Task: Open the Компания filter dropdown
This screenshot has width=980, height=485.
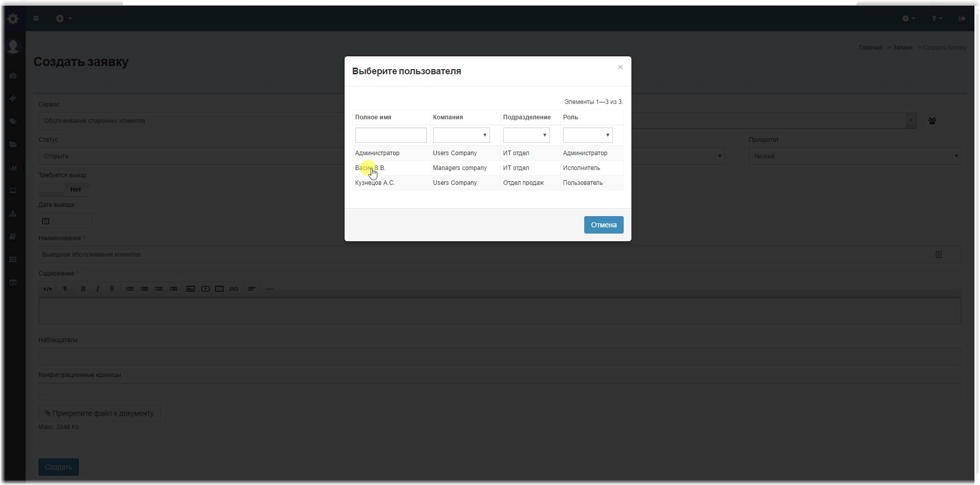Action: [461, 135]
